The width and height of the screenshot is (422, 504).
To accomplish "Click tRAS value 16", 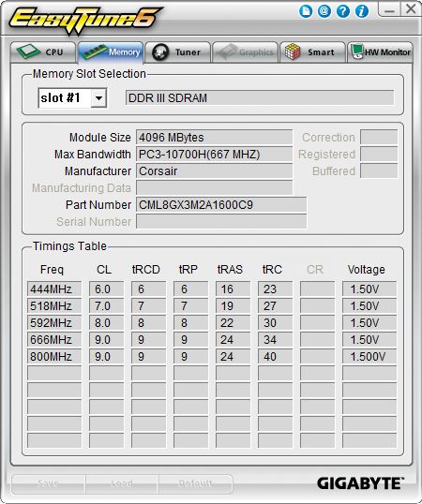I will pyautogui.click(x=233, y=289).
